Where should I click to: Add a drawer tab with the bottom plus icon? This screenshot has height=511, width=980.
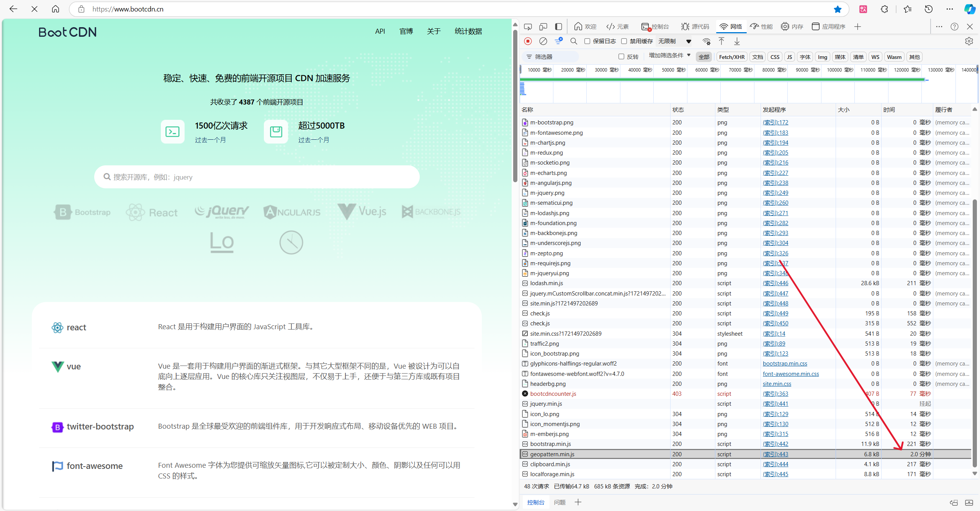click(x=578, y=502)
